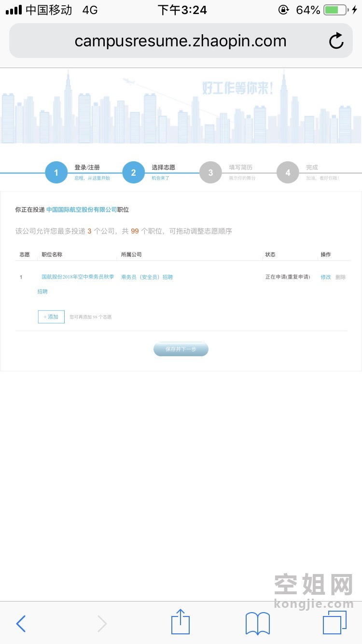Tap the battery indicator in status bar
Image resolution: width=362 pixels, height=644 pixels.
pyautogui.click(x=335, y=10)
